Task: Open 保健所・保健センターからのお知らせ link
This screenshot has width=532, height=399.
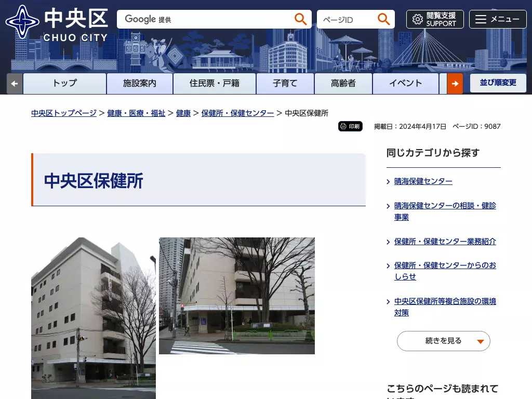Action: coord(445,271)
